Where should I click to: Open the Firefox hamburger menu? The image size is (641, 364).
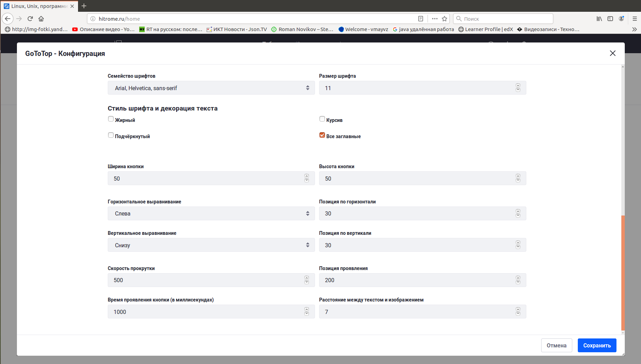tap(634, 19)
